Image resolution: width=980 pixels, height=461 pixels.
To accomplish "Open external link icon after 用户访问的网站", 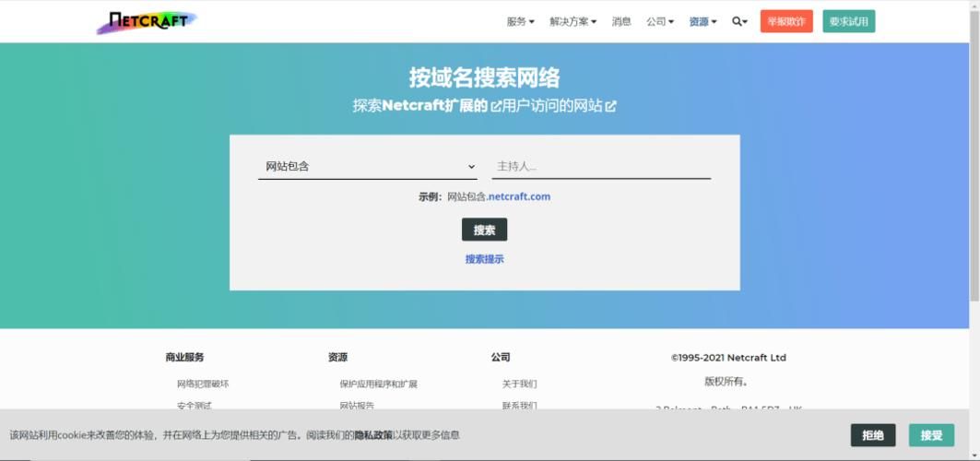I will click(x=610, y=107).
